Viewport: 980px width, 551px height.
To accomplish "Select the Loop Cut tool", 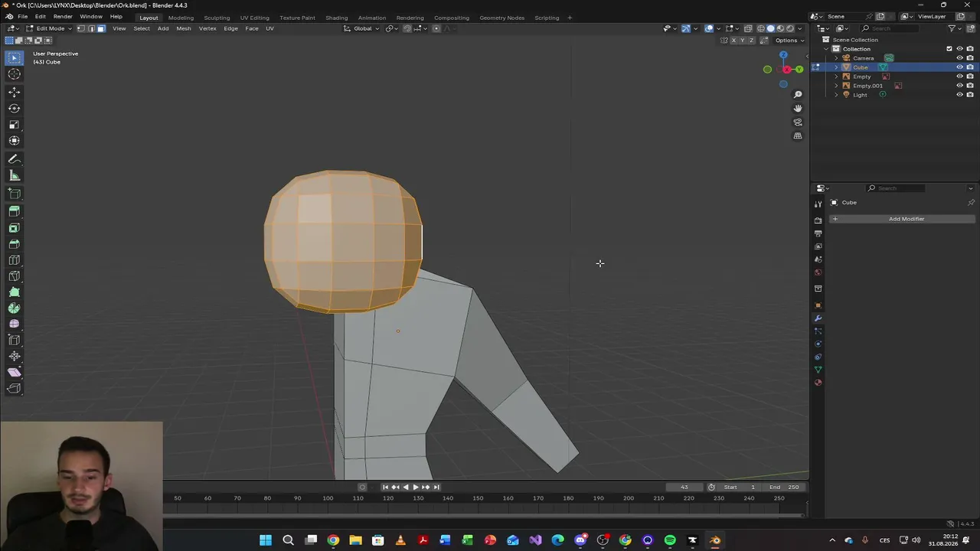I will (x=15, y=259).
